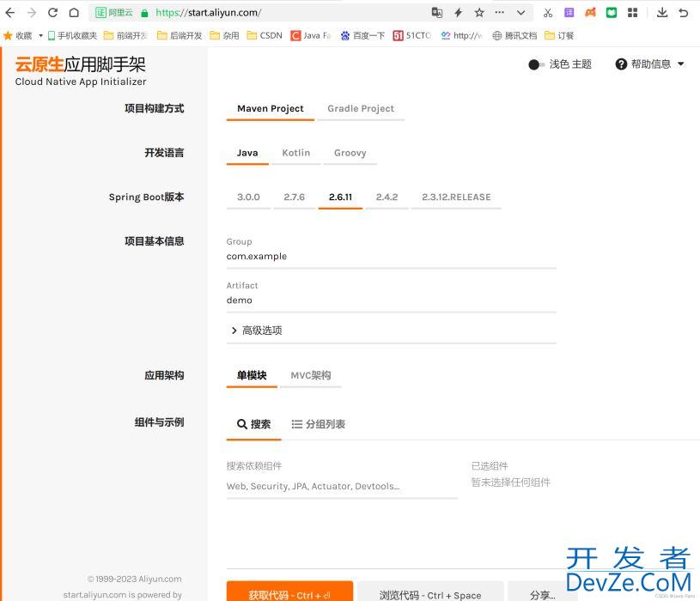Select Spring Boot version 2.3.12.RELEASE

click(456, 197)
